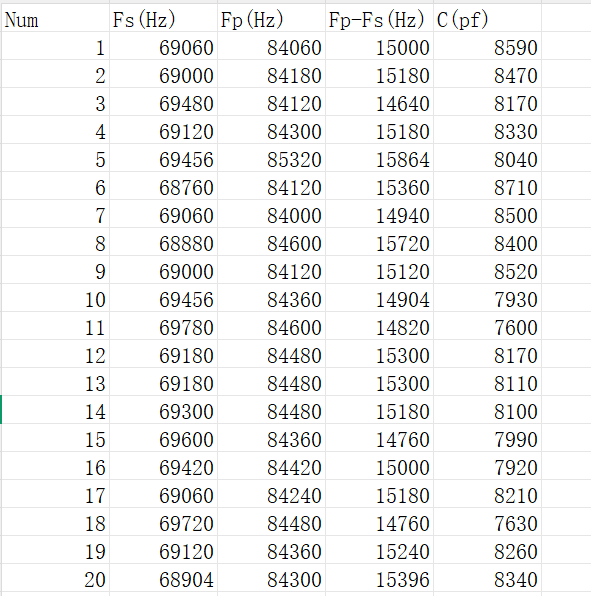This screenshot has width=591, height=596.
Task: Pick Fp value 84120 in row 6
Action: [x=271, y=186]
